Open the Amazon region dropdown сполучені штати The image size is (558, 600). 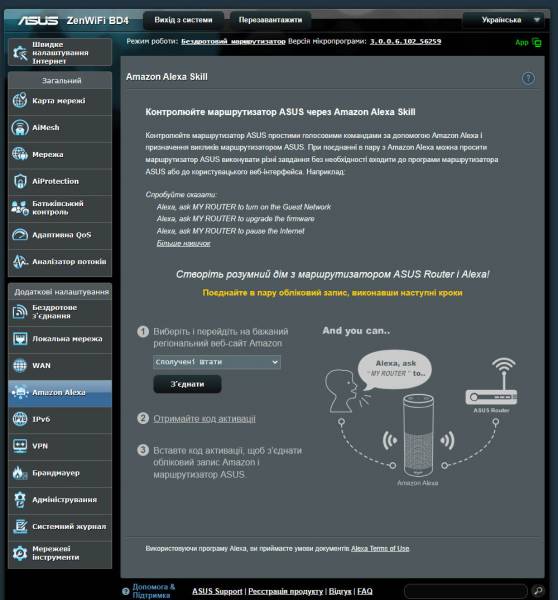pyautogui.click(x=217, y=362)
